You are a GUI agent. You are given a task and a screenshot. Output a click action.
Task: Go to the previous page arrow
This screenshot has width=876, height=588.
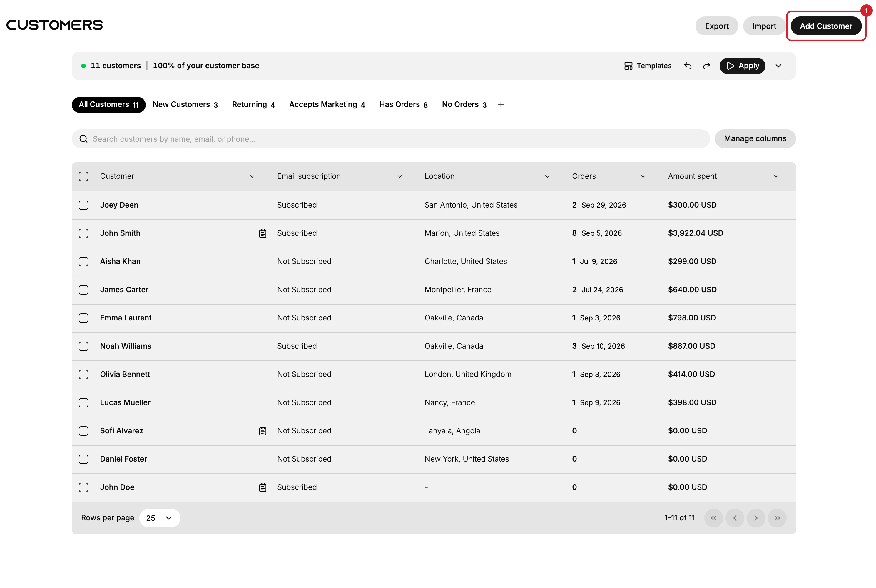[x=735, y=518]
